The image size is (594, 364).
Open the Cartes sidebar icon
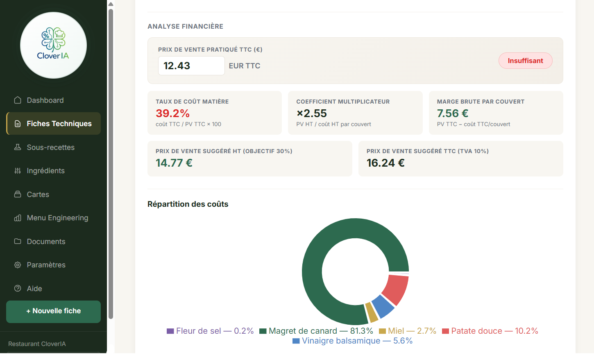click(18, 194)
